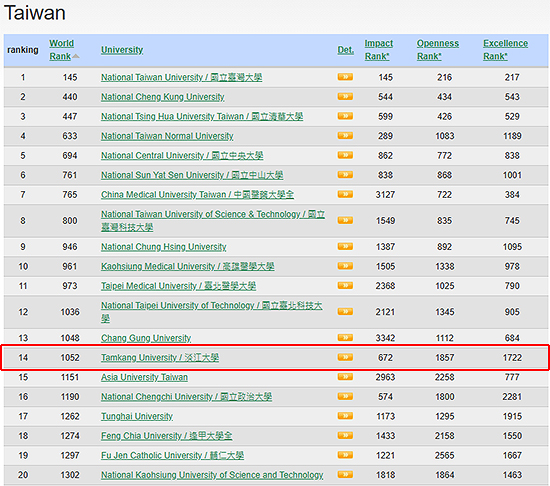Click world rank value 1052

[x=70, y=358]
